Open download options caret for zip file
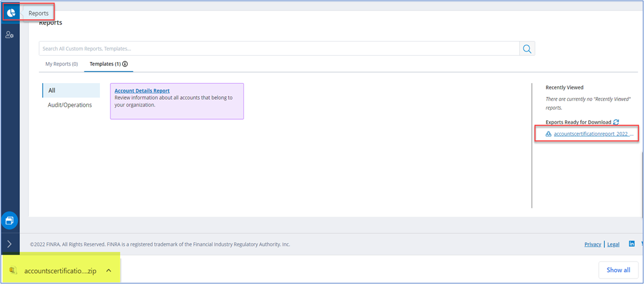 pyautogui.click(x=109, y=270)
